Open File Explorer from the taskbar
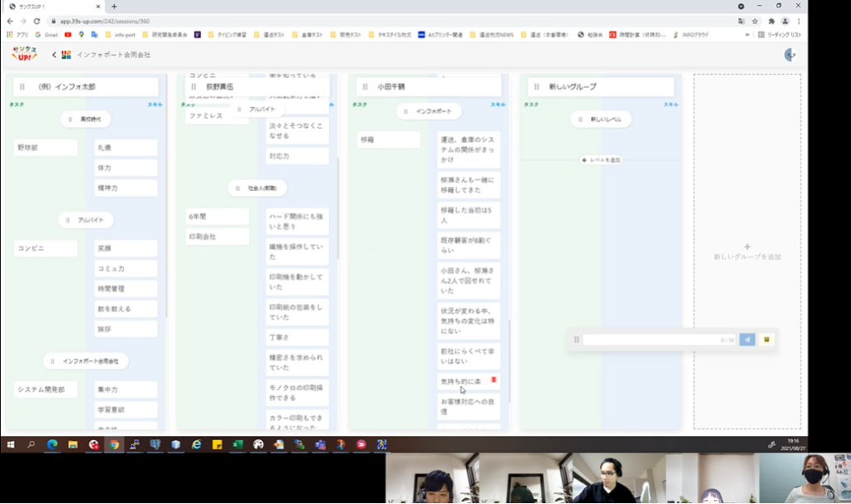 click(73, 445)
